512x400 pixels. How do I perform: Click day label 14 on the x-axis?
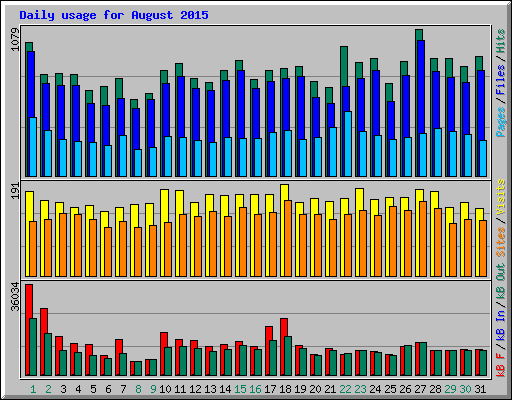[225, 389]
